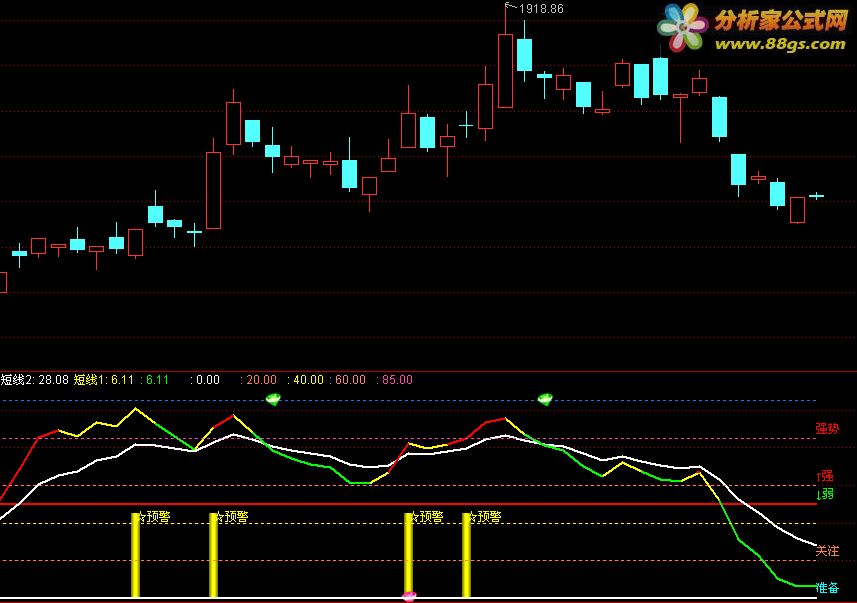Screen dimensions: 857x603
Task: Click the right green diamond signal marker
Action: (545, 399)
